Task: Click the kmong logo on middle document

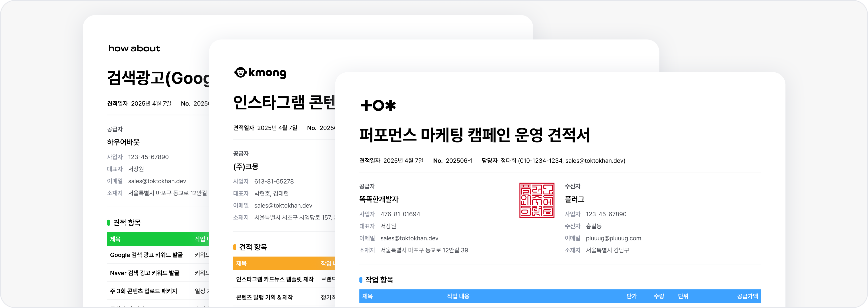Action: pyautogui.click(x=260, y=73)
